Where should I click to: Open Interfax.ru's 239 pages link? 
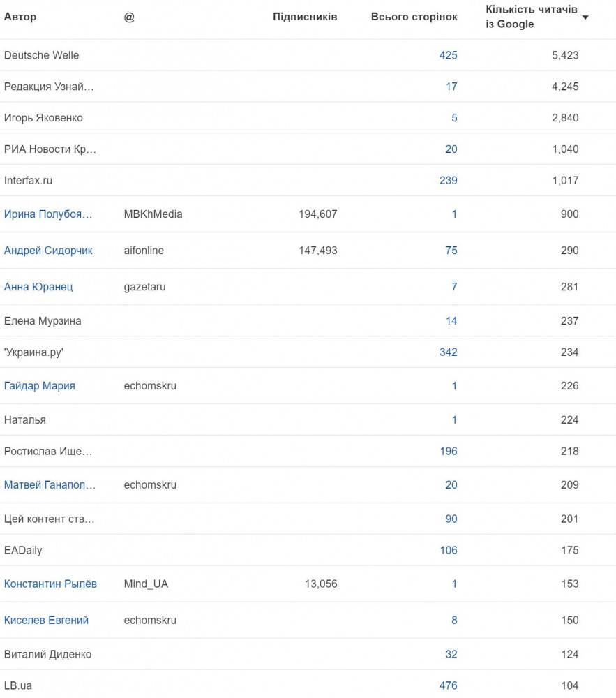click(449, 180)
